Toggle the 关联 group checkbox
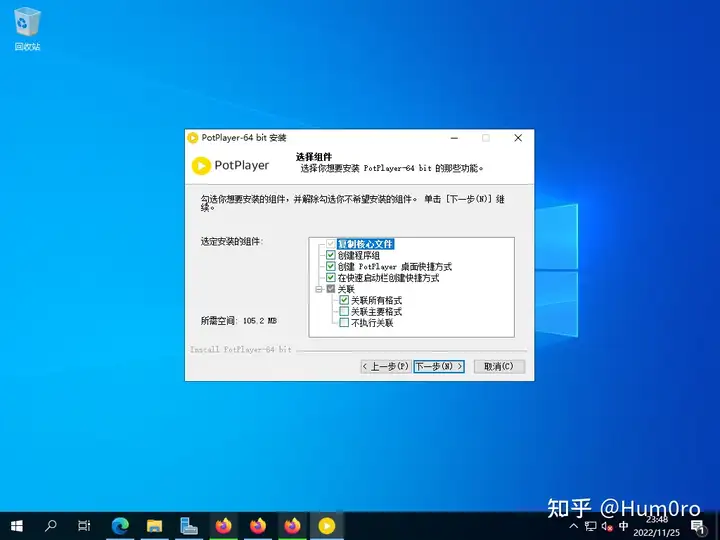The height and width of the screenshot is (540, 720). click(x=331, y=289)
